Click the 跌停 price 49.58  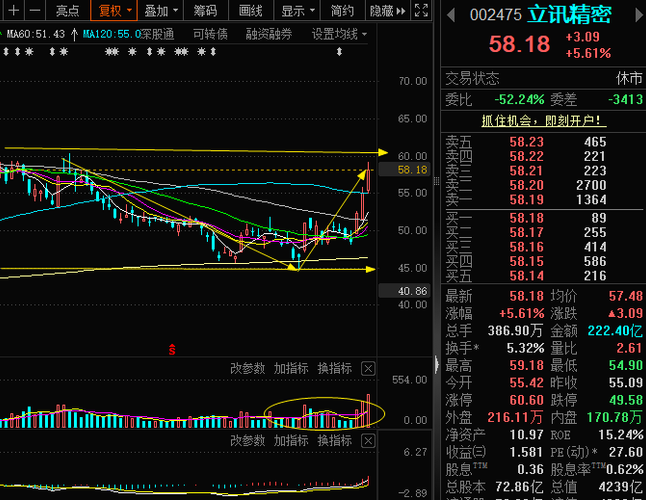pyautogui.click(x=625, y=400)
